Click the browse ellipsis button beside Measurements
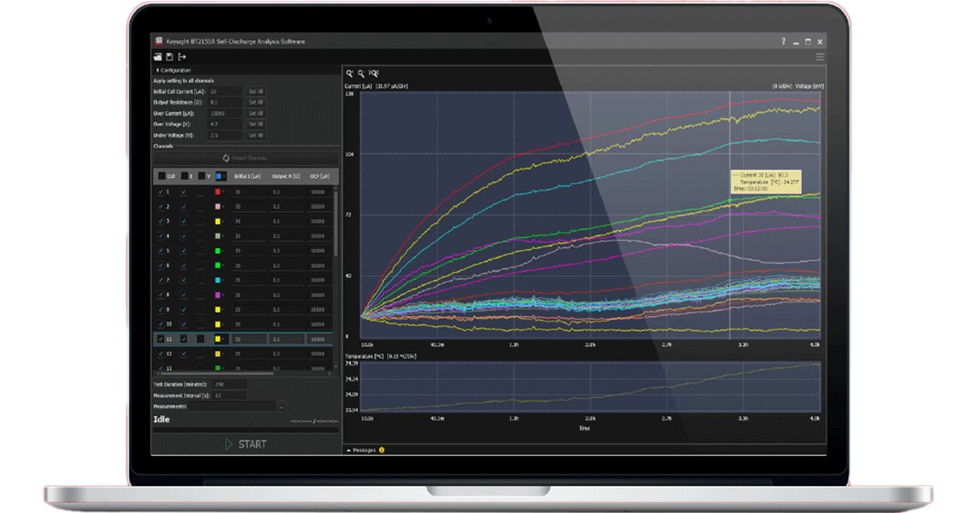 click(x=282, y=406)
